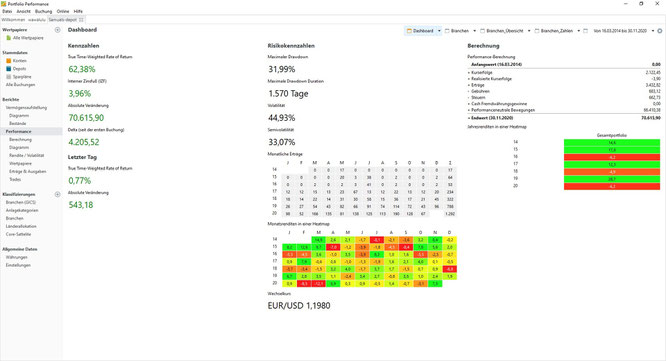Open the Online menu
The height and width of the screenshot is (361, 666).
tap(63, 11)
